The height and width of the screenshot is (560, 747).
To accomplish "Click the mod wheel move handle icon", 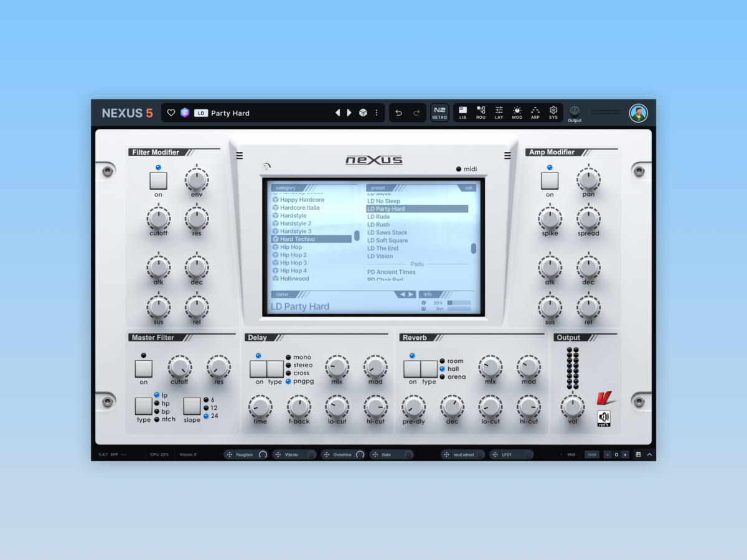I will (447, 455).
